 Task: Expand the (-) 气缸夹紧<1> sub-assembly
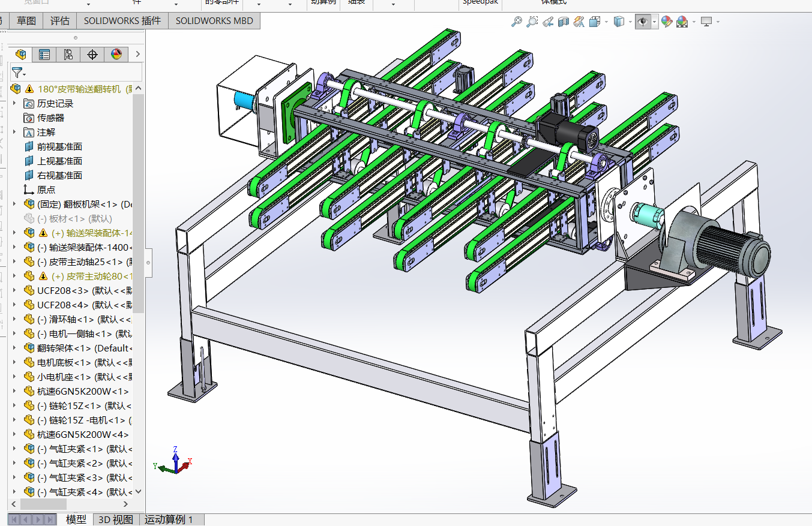(x=14, y=449)
